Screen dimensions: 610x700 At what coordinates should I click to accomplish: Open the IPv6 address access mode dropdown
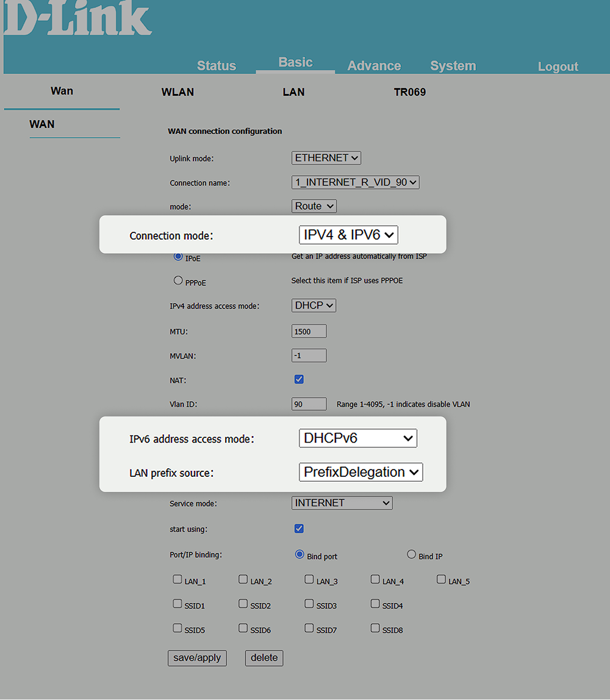[x=357, y=438]
